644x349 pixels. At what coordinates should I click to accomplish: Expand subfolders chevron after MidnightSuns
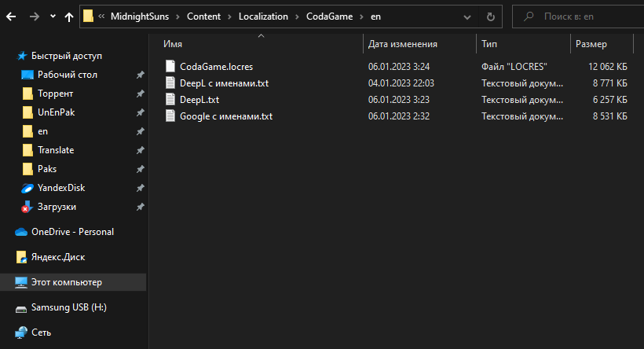(177, 17)
